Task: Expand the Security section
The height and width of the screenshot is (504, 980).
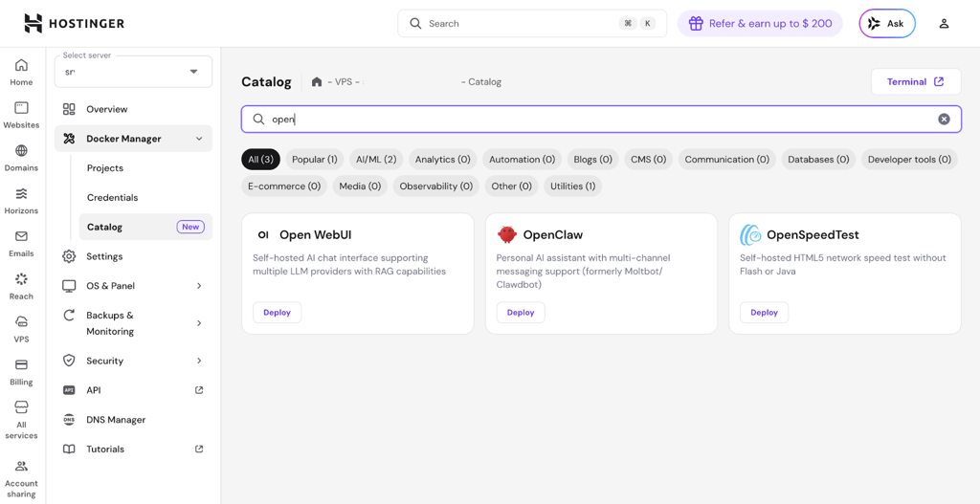Action: [199, 361]
